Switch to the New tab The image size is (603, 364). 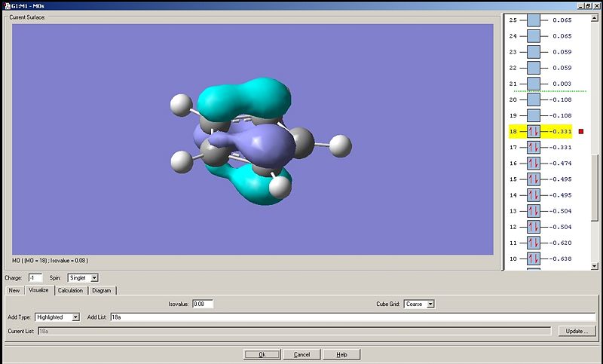[x=14, y=290]
